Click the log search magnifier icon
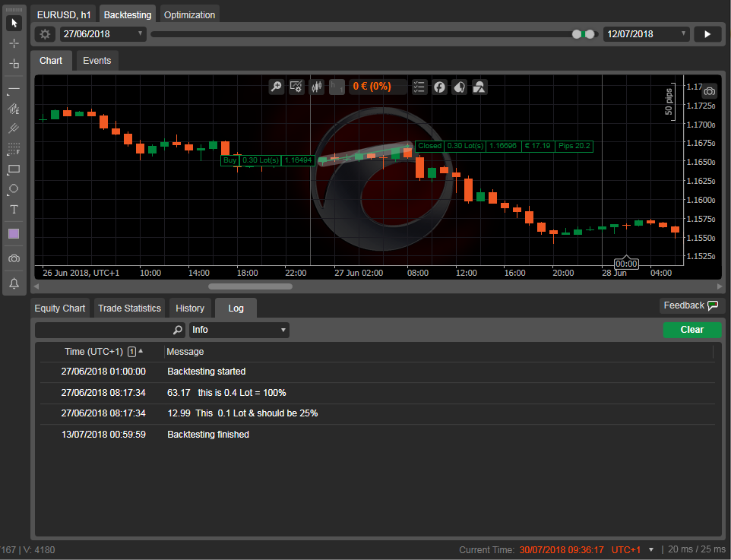The height and width of the screenshot is (560, 731). coord(178,330)
